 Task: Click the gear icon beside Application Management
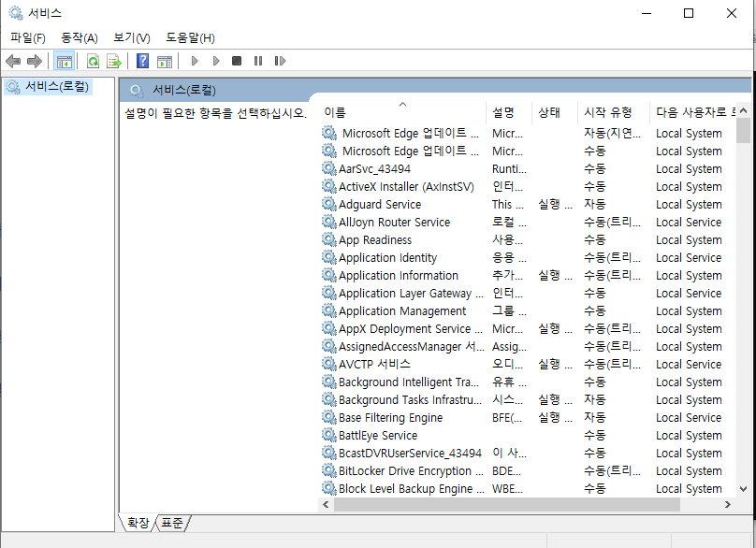(x=329, y=310)
